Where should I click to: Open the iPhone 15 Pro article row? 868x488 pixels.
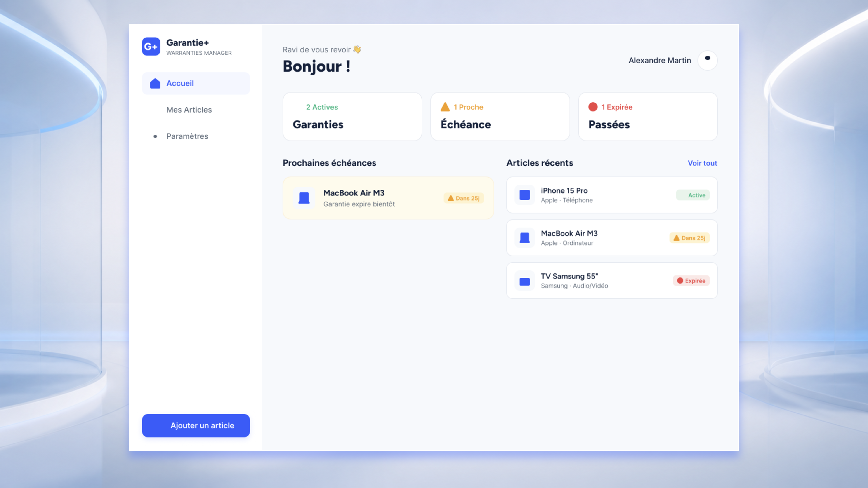pyautogui.click(x=612, y=195)
